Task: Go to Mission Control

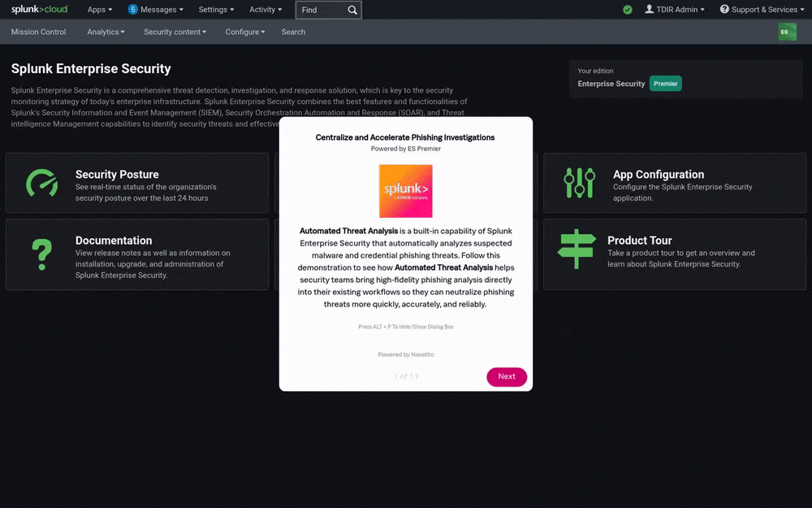Action: click(38, 33)
